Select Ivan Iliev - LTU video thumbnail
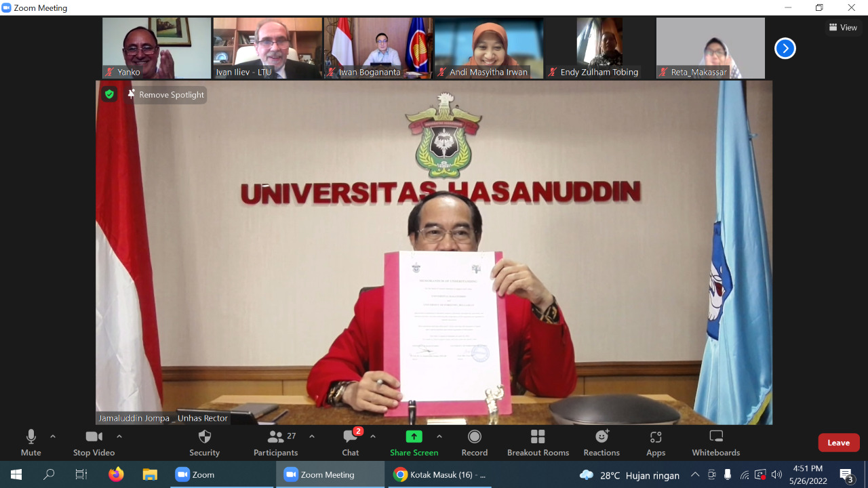 pyautogui.click(x=267, y=48)
